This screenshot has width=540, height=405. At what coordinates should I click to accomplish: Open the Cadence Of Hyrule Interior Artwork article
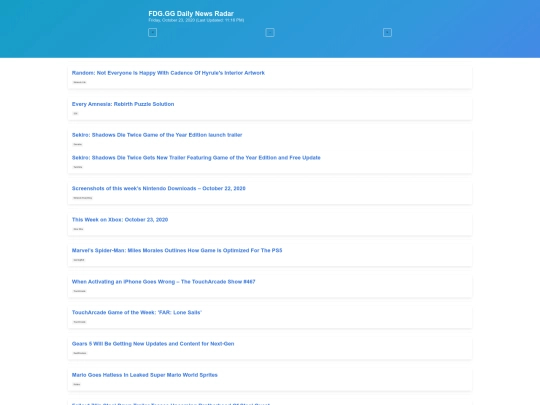pyautogui.click(x=168, y=73)
